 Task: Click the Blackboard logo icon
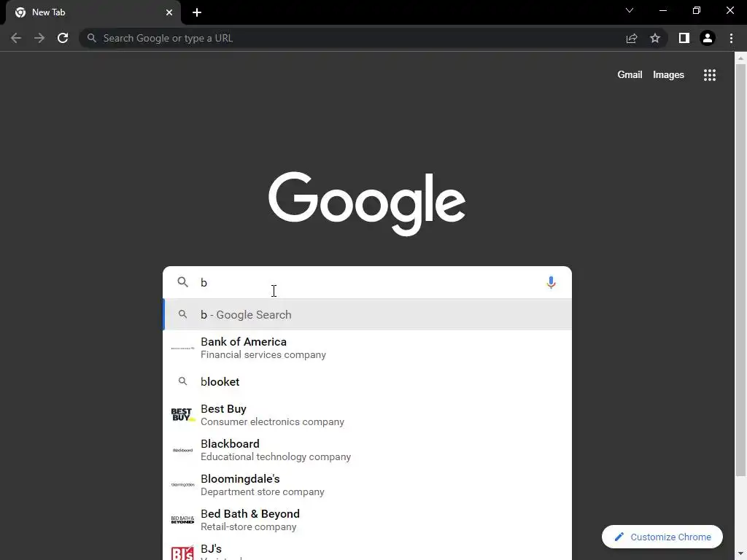tap(183, 450)
